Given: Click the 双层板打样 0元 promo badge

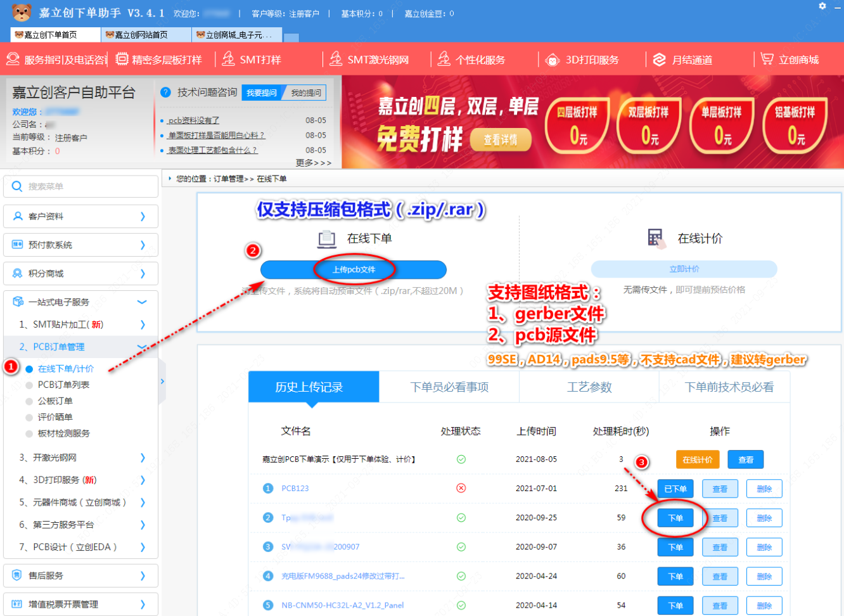Looking at the screenshot, I should click(649, 125).
